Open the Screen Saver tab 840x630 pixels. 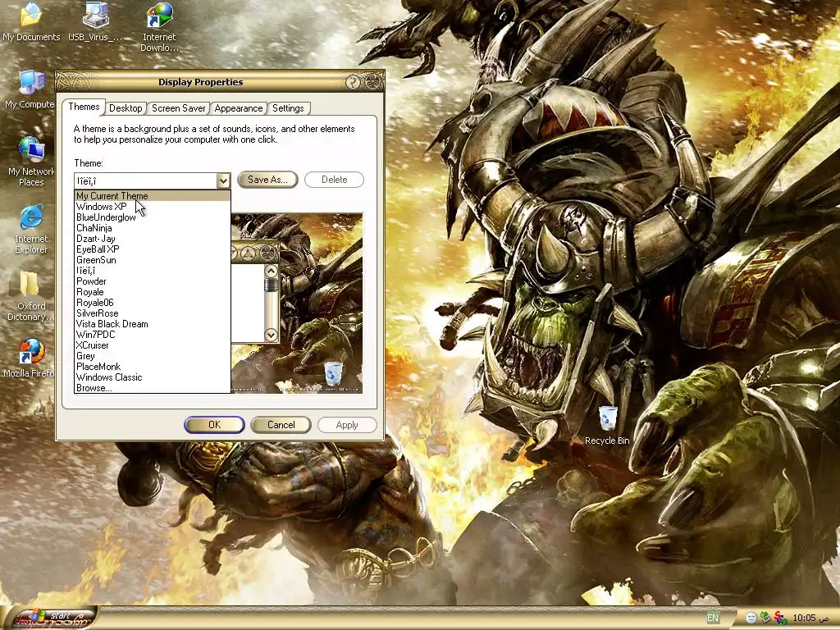[x=178, y=108]
